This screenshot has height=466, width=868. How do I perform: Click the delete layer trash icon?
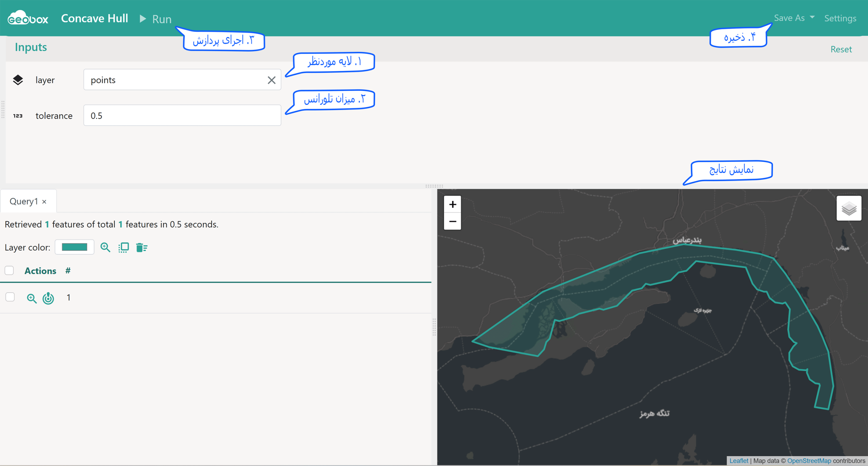pyautogui.click(x=141, y=247)
